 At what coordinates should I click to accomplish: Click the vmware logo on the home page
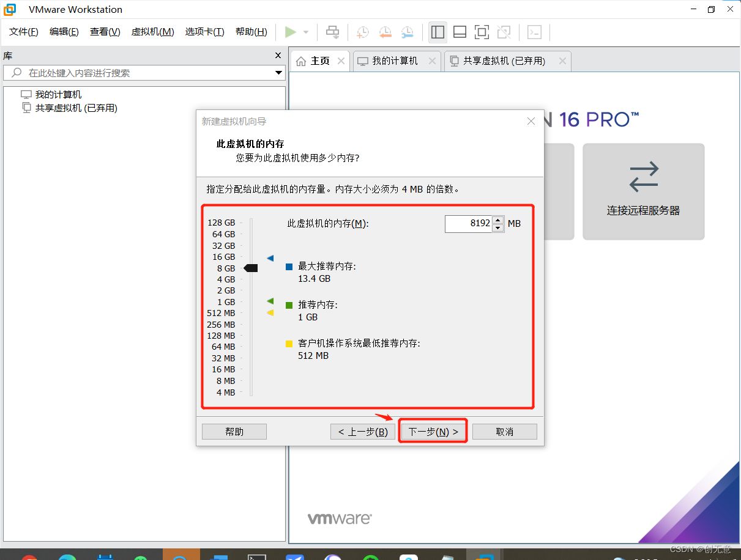340,518
